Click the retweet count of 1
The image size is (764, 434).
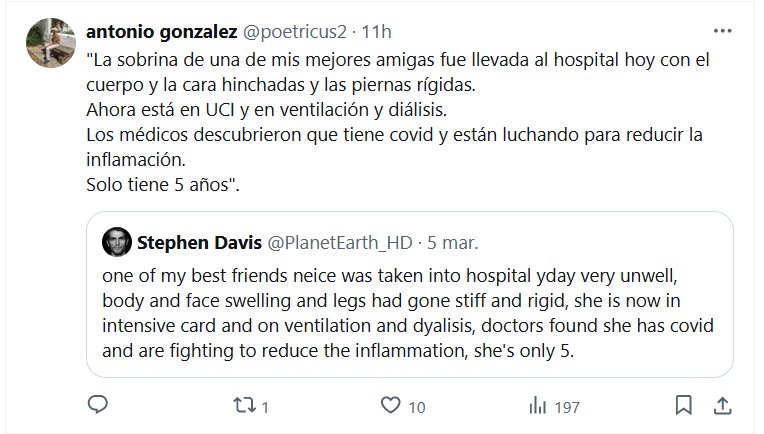click(267, 406)
